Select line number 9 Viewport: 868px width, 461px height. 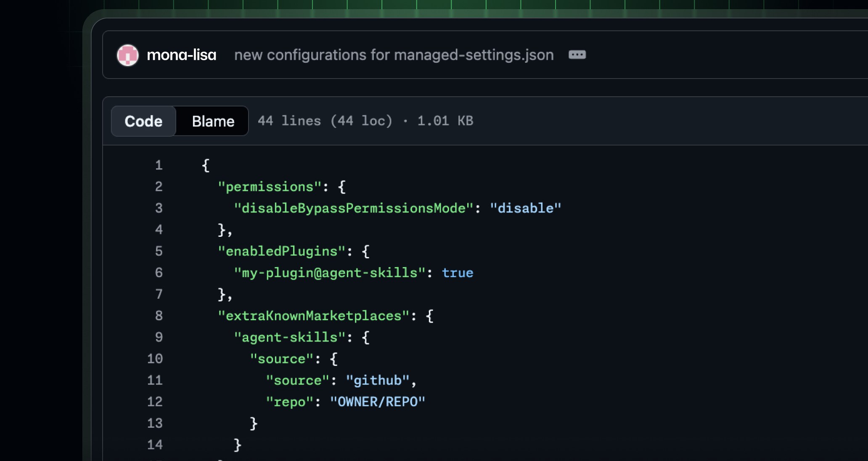[159, 337]
